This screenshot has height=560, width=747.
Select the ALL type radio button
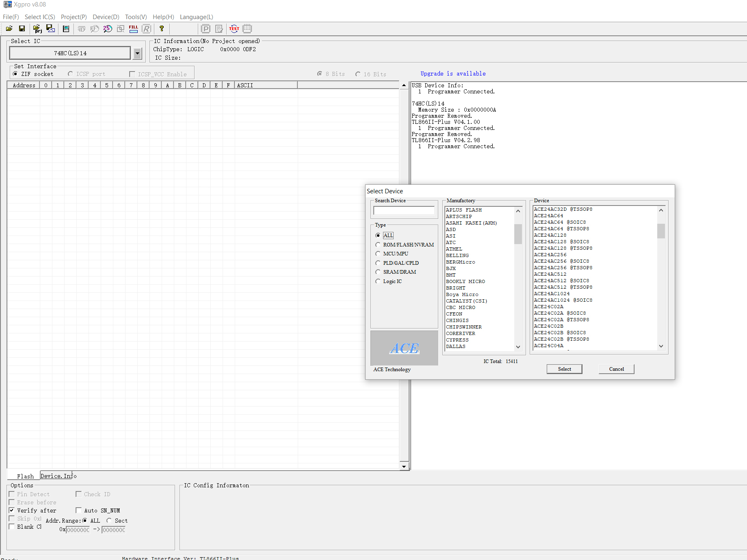pyautogui.click(x=378, y=236)
